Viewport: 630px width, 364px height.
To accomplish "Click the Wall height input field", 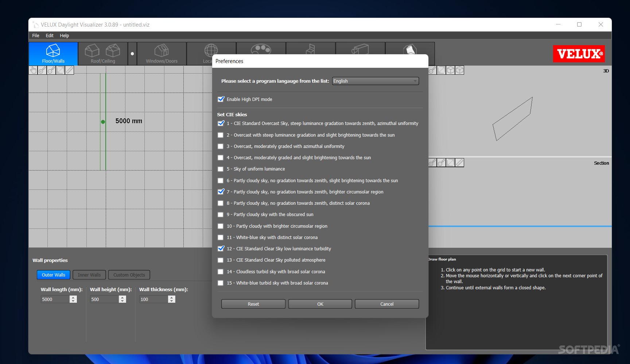I will [104, 299].
